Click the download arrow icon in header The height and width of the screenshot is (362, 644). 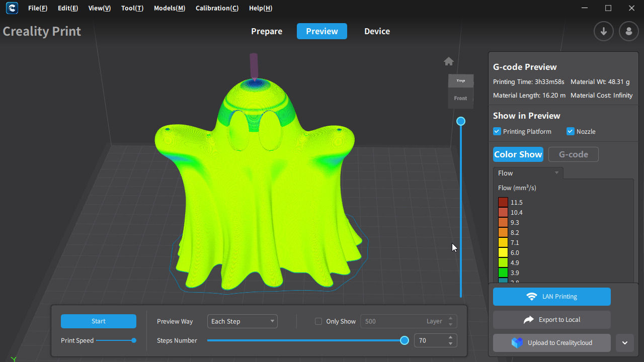tap(603, 31)
